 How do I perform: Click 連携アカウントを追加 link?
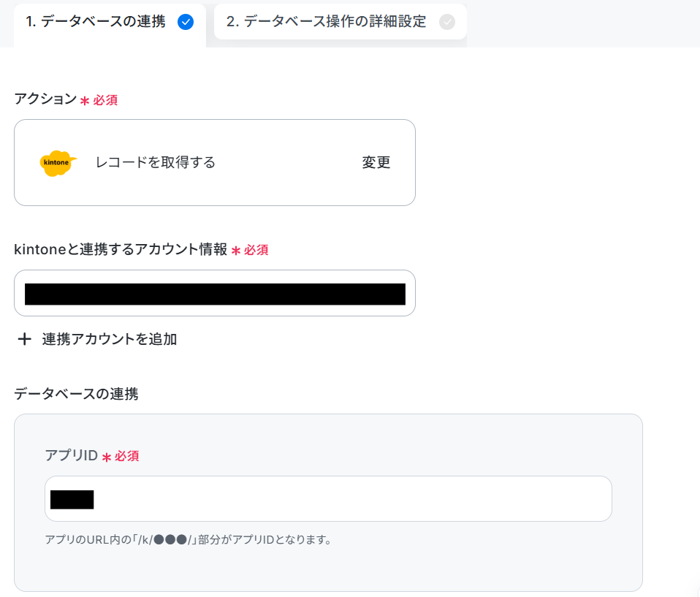110,339
